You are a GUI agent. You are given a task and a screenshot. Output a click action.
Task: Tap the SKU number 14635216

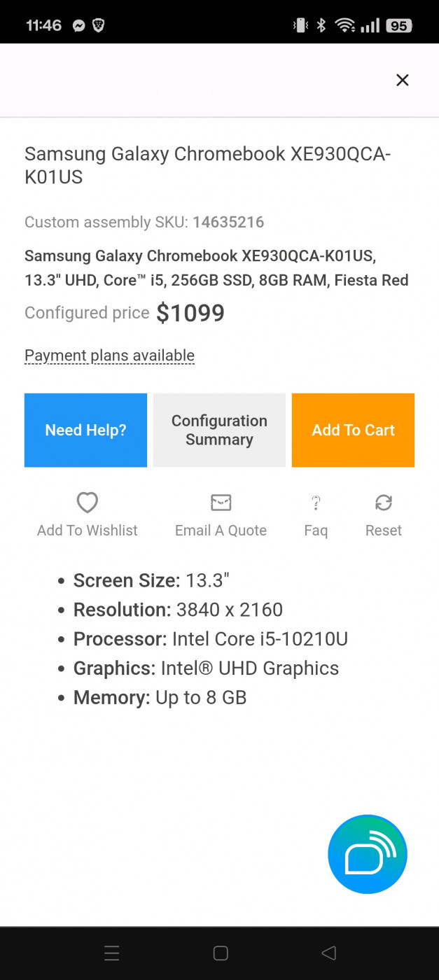228,223
